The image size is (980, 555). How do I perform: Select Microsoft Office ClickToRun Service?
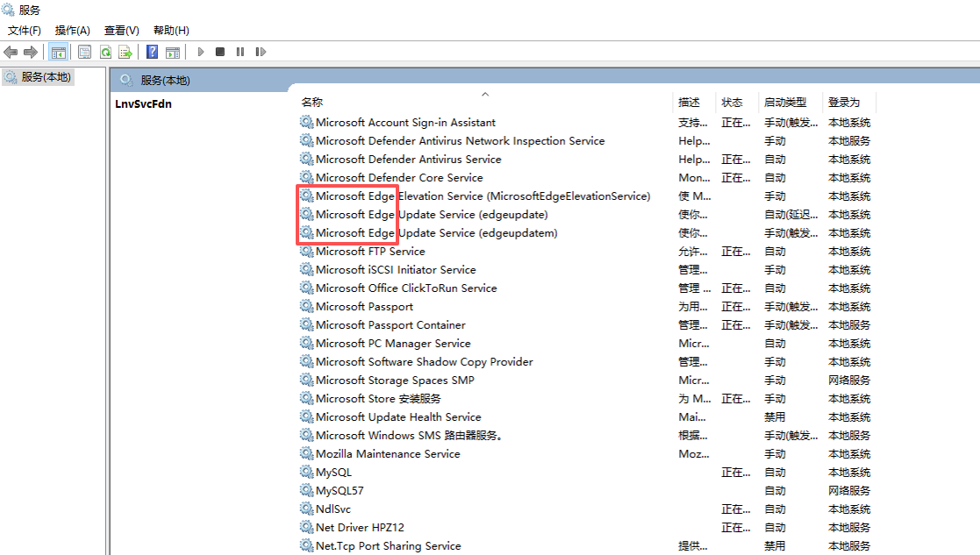pos(406,288)
